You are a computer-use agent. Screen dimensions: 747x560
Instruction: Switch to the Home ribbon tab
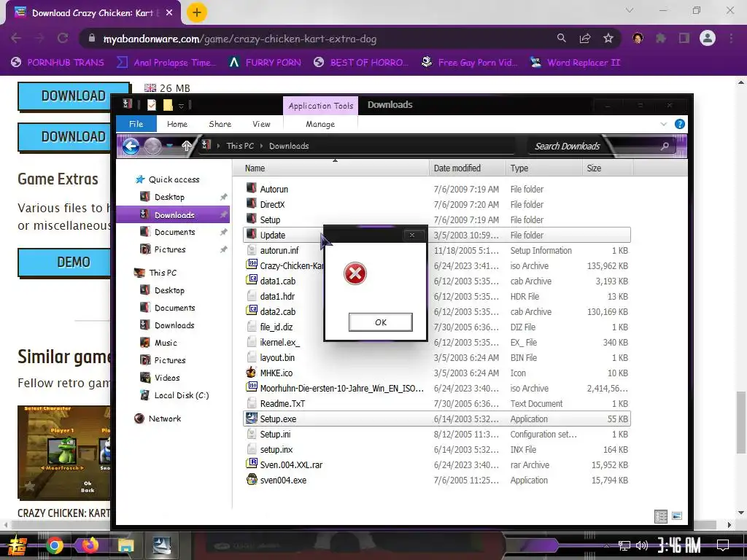point(177,124)
